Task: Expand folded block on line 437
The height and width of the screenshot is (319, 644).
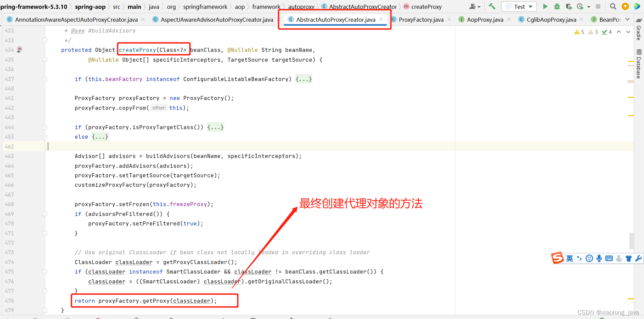Action: (45, 79)
